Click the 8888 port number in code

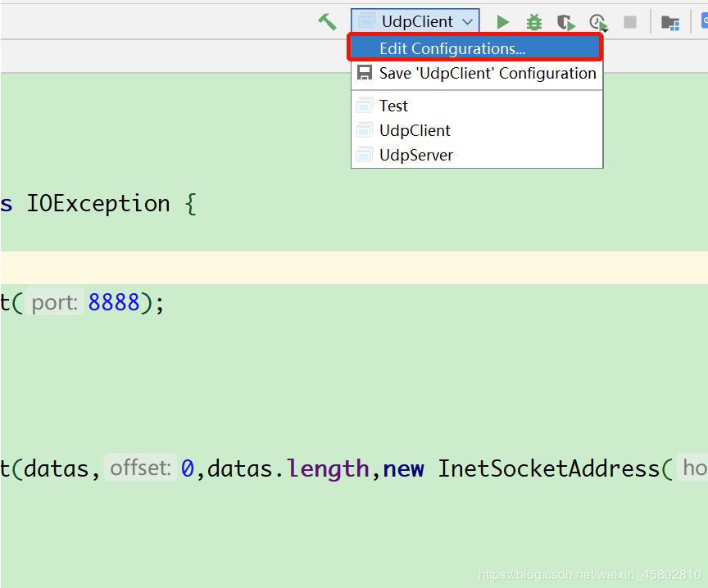[114, 303]
